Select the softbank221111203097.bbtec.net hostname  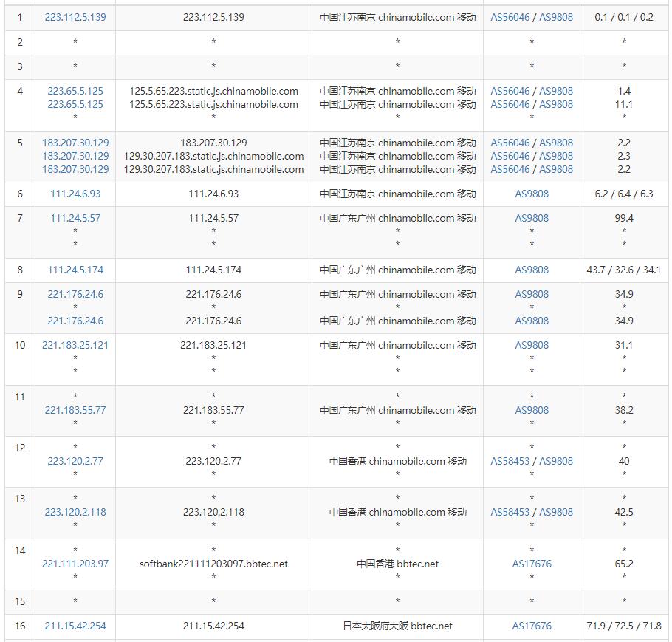point(213,564)
